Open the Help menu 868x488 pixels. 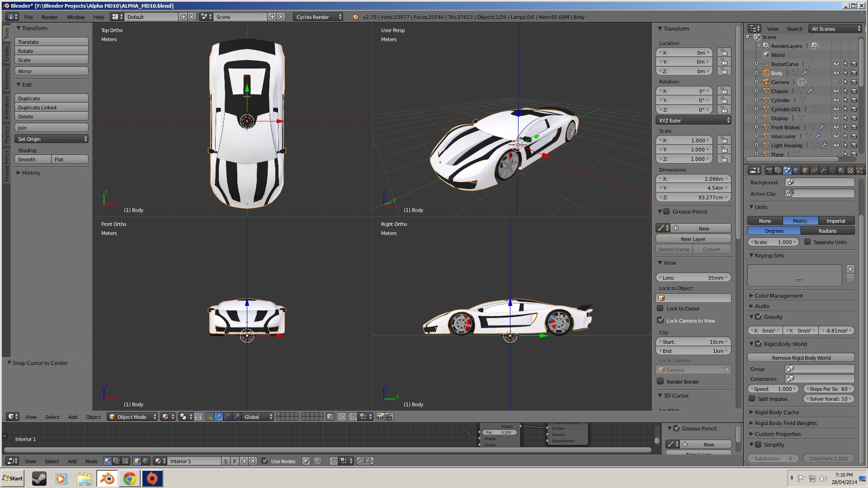99,17
